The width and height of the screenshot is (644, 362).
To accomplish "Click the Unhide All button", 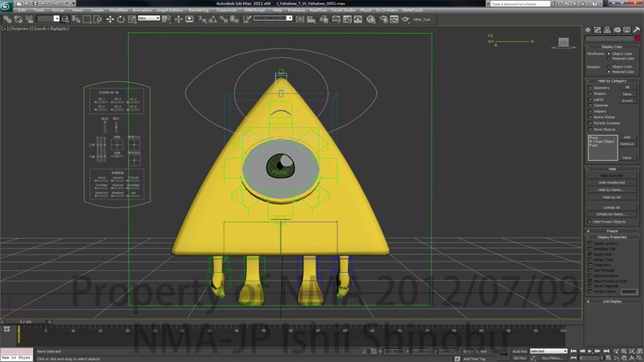I will tap(612, 207).
